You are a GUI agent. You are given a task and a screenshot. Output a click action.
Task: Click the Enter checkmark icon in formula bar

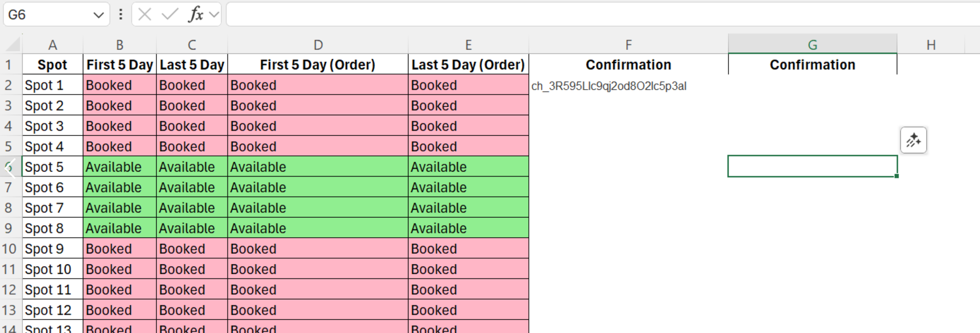click(170, 15)
